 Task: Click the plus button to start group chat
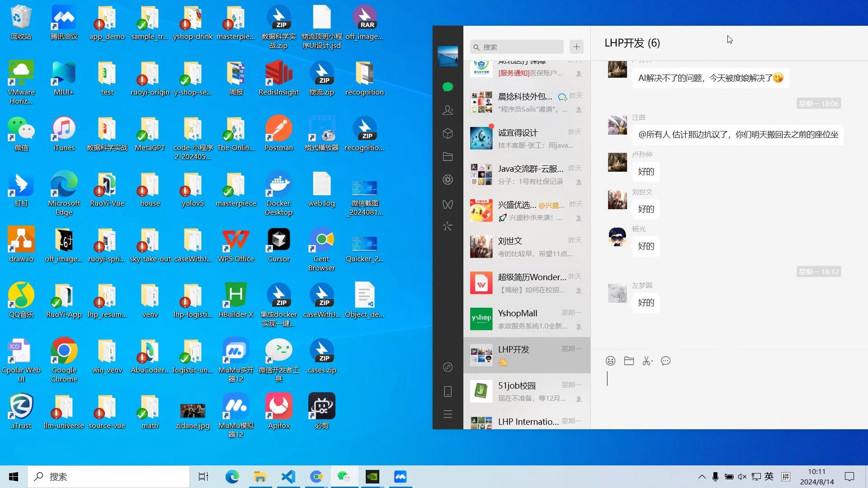(576, 47)
